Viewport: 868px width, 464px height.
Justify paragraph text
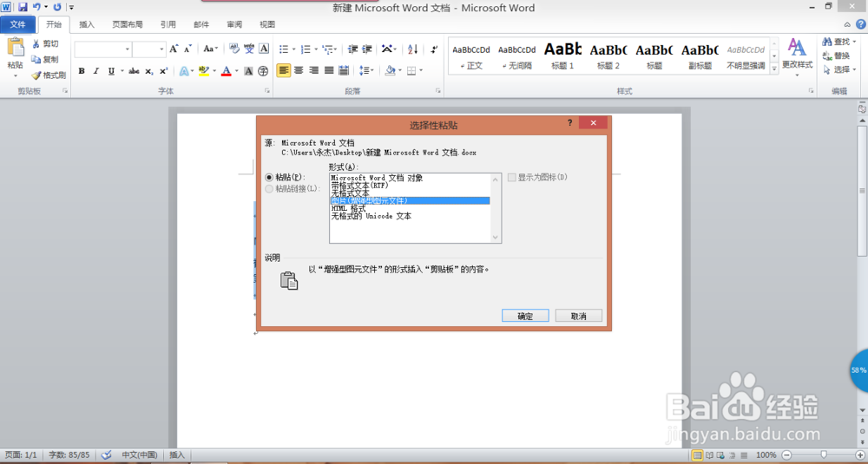(329, 71)
